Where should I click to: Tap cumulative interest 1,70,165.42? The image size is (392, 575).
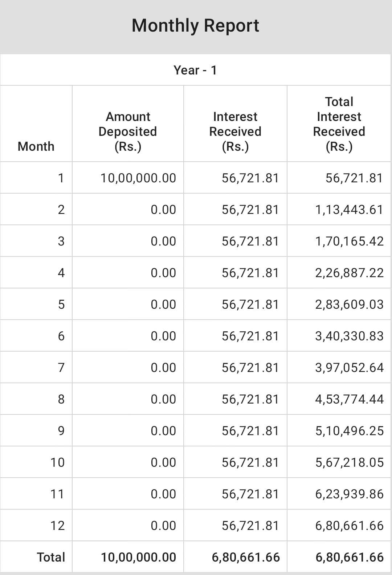[349, 241]
